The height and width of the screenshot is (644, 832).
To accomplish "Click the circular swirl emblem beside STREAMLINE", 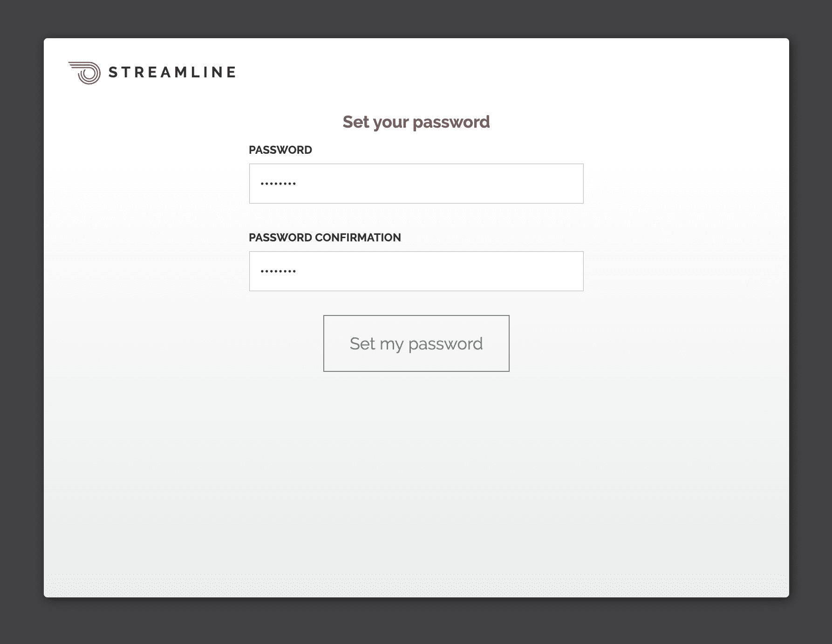I will click(84, 71).
